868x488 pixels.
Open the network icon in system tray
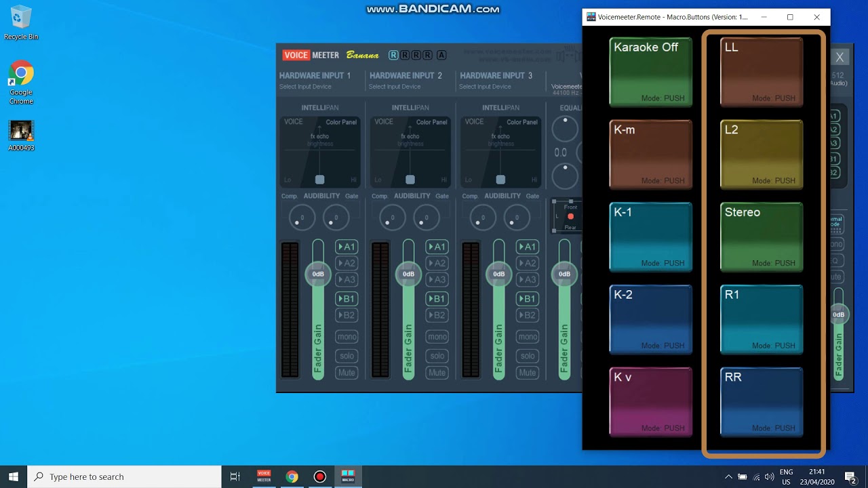(756, 476)
